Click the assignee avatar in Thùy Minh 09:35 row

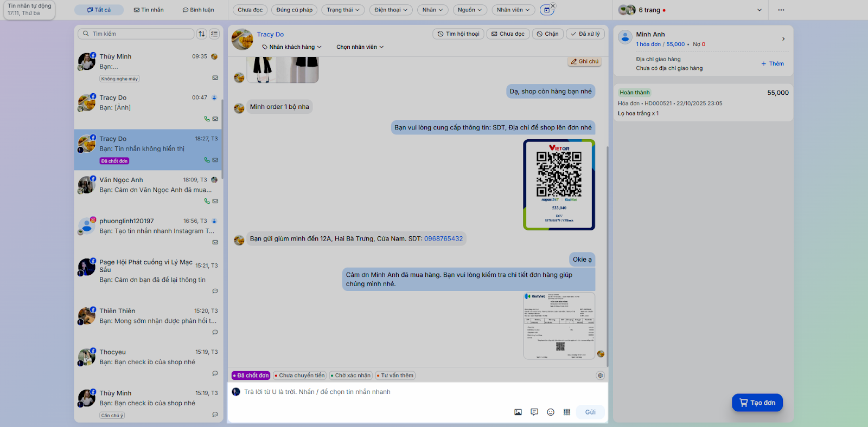(214, 56)
